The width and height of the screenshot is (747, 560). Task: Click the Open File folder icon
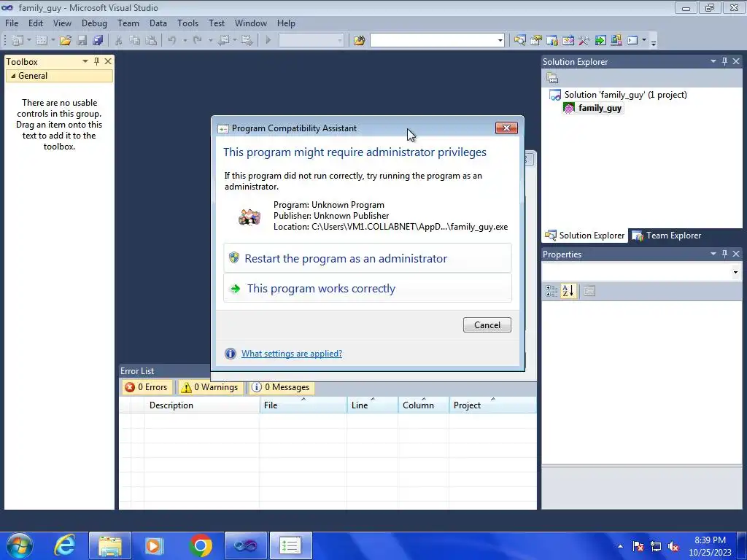66,41
